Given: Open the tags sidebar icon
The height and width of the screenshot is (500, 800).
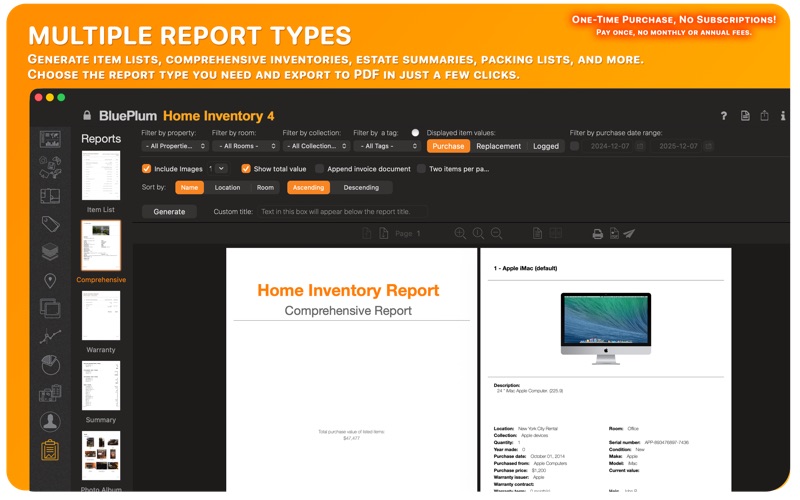Looking at the screenshot, I should (x=50, y=224).
